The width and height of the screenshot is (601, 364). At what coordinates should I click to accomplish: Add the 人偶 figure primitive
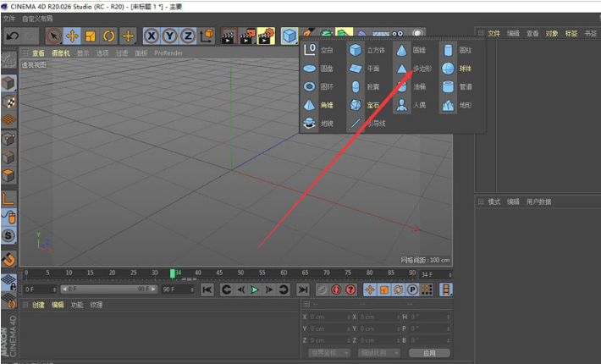point(412,106)
